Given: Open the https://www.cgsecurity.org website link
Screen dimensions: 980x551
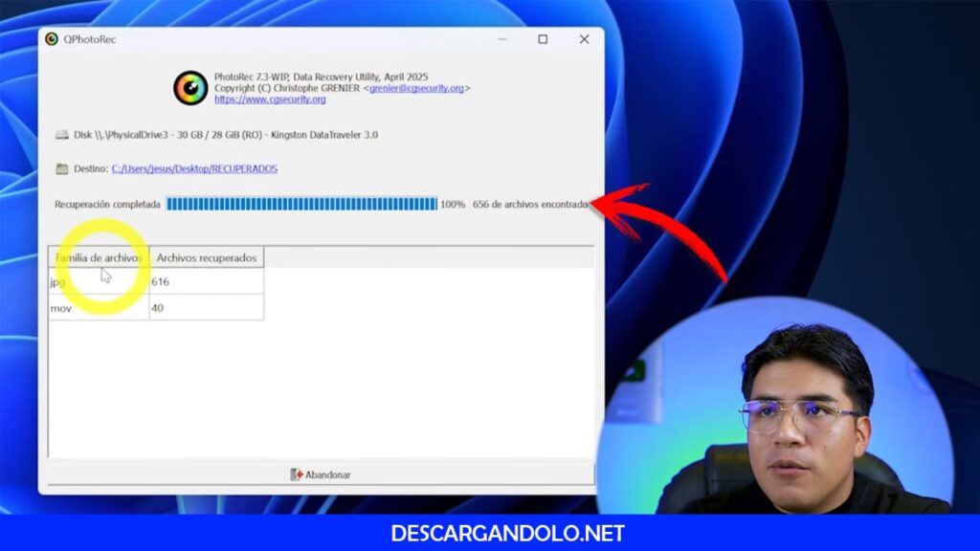Looking at the screenshot, I should coord(270,99).
